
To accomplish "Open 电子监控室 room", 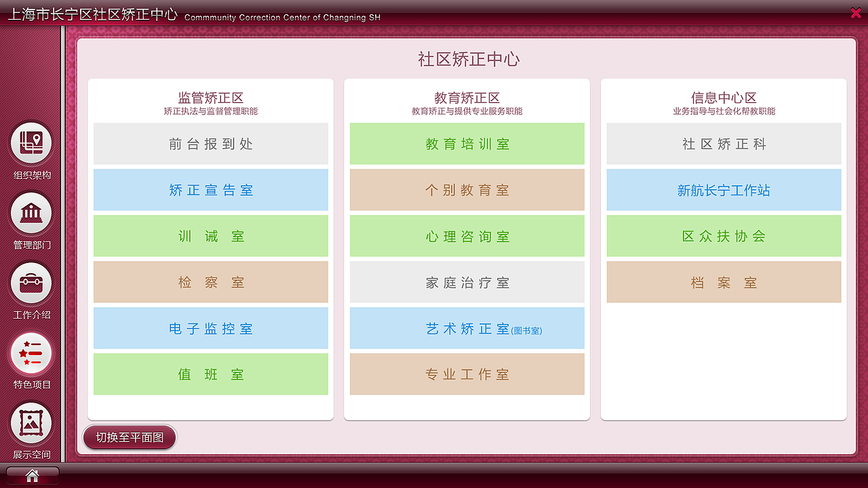I will click(211, 328).
